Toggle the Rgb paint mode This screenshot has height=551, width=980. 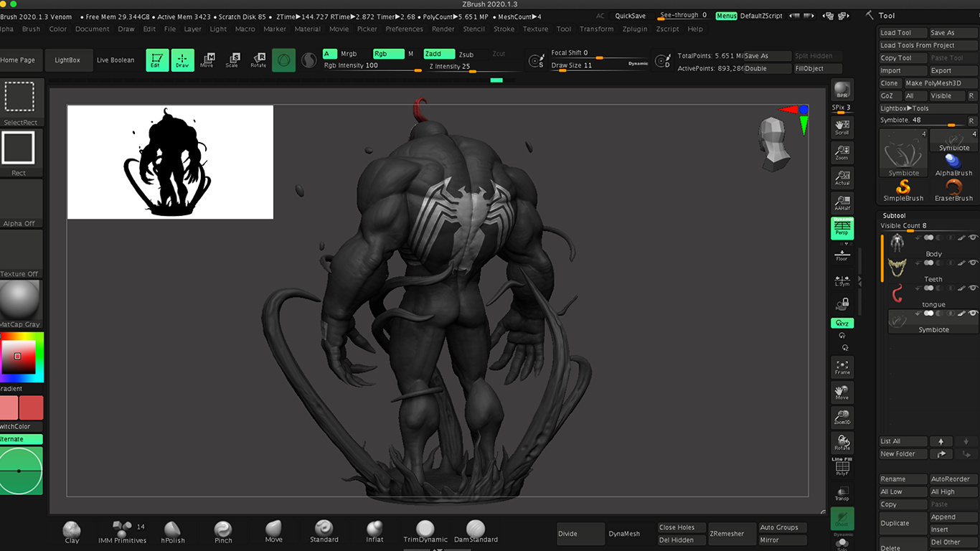coord(388,54)
